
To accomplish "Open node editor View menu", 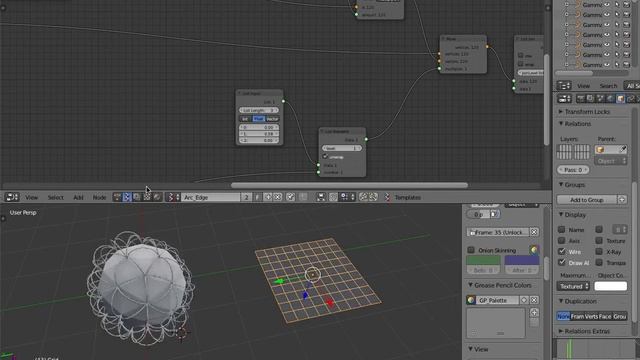I will click(31, 197).
